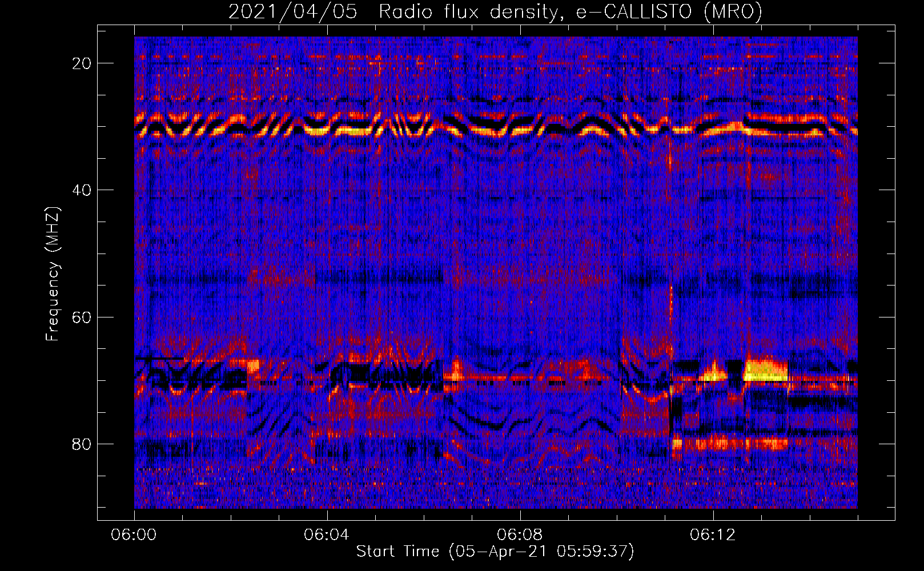Click the plot title '2021/04/05 Radio flux density, e-CALLISTO (MRO)'
This screenshot has width=924, height=571.
(495, 11)
